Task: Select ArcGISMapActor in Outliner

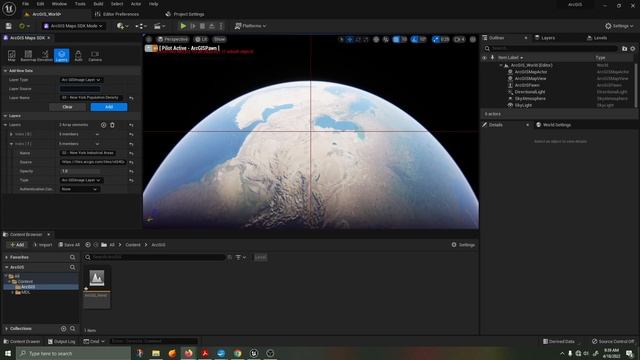Action: (x=531, y=72)
